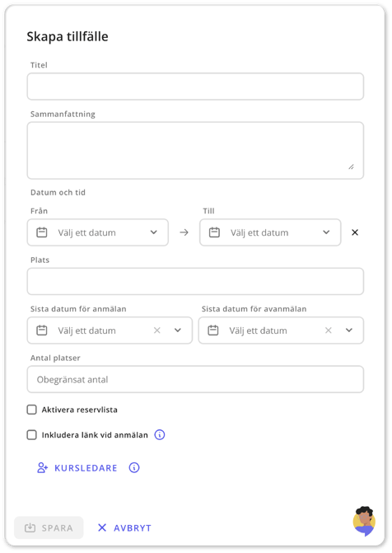This screenshot has width=392, height=553.
Task: Expand Sista datum för anmälan chevron
Action: [x=178, y=330]
